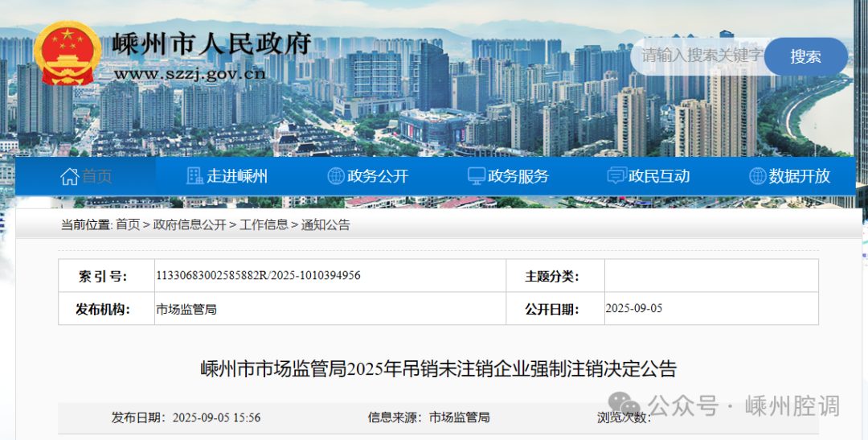The height and width of the screenshot is (440, 868).
Task: Open 工作信息 breadcrumb link
Action: [264, 225]
